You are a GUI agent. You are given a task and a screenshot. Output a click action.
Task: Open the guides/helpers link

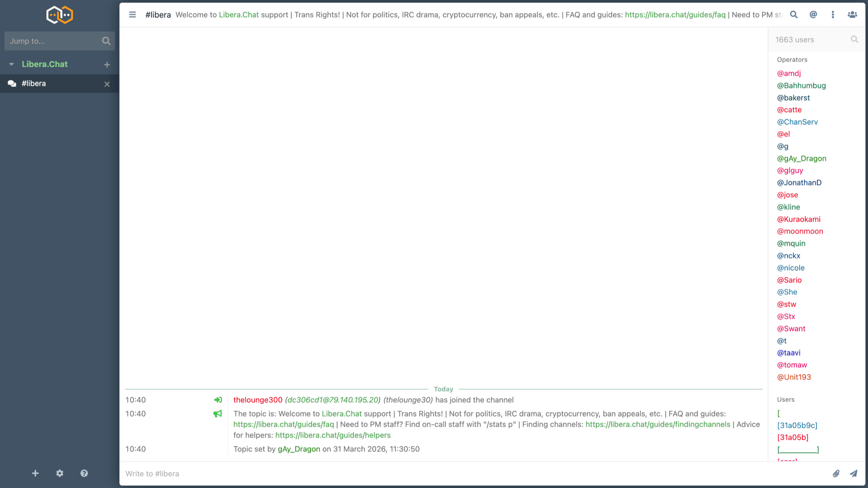pyautogui.click(x=333, y=436)
